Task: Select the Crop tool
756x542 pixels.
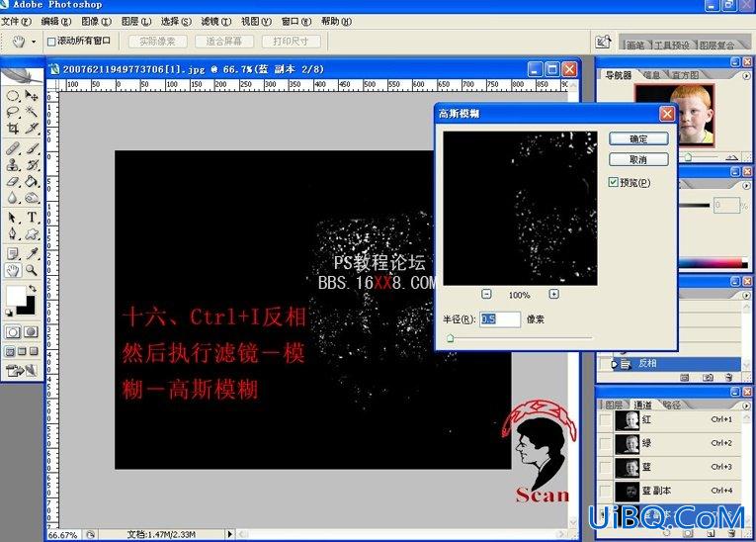Action: tap(13, 129)
